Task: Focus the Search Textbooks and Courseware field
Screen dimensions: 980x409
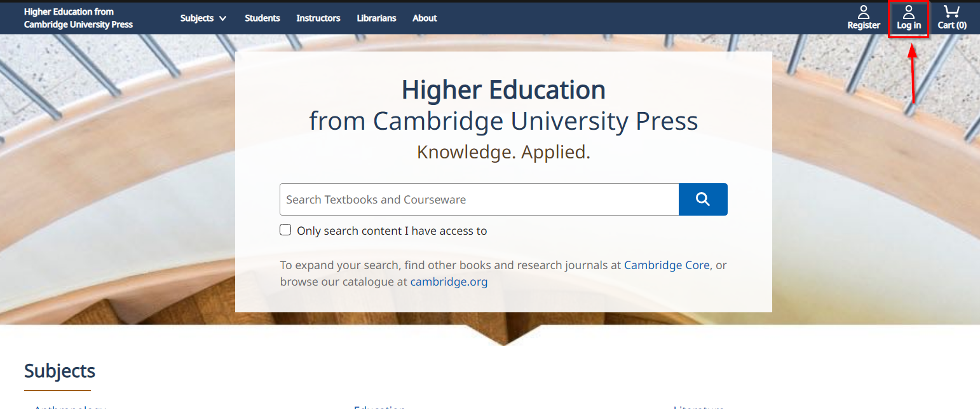Action: [x=479, y=200]
